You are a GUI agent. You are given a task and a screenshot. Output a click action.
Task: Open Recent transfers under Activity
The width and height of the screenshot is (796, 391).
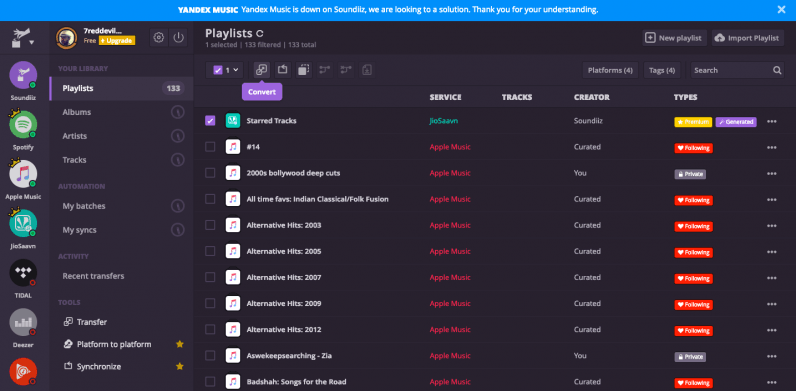[x=121, y=276]
